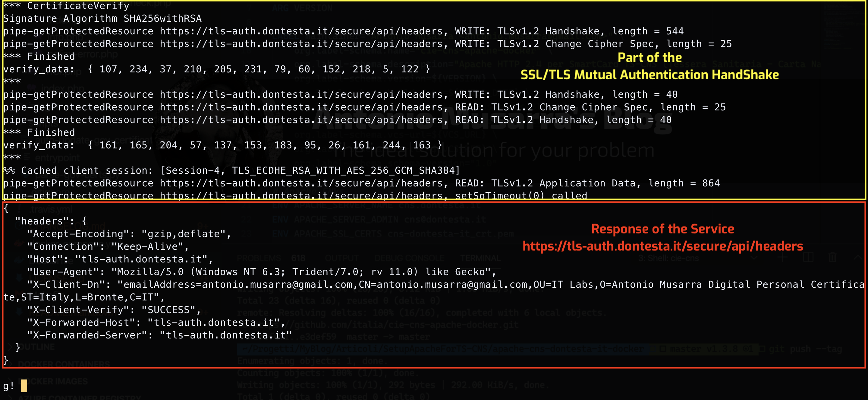
Task: Click the "User-Agent" Mozilla/5.0 line
Action: click(x=262, y=272)
